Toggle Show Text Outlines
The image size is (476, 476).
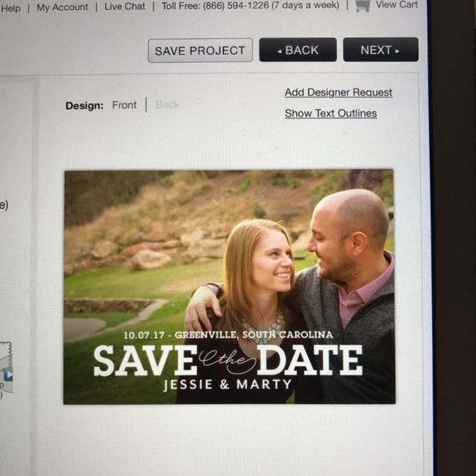pyautogui.click(x=331, y=114)
